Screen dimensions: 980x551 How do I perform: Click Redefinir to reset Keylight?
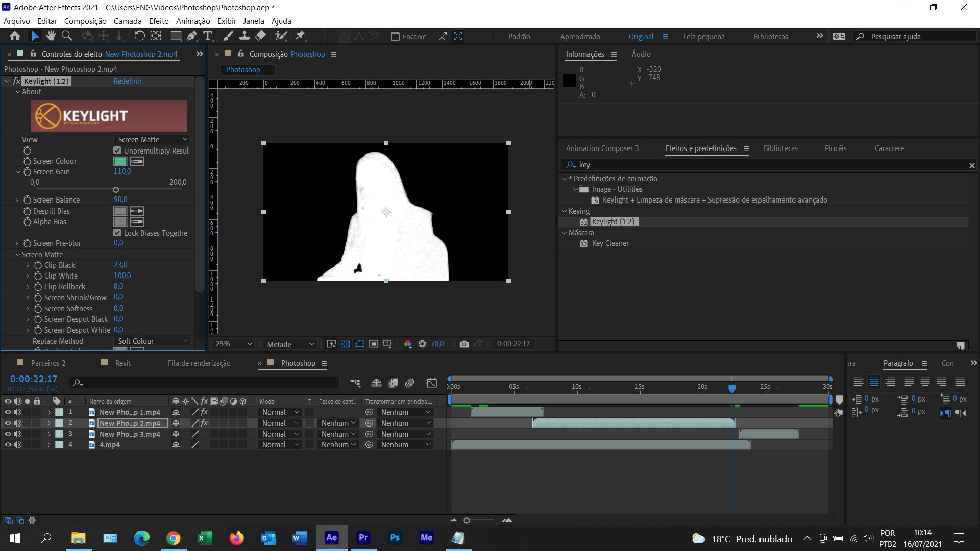coord(128,81)
